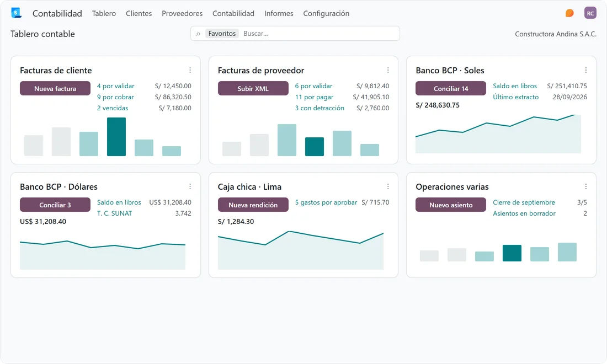Open the three-dot menu on Caja chica · Lima card

click(387, 186)
